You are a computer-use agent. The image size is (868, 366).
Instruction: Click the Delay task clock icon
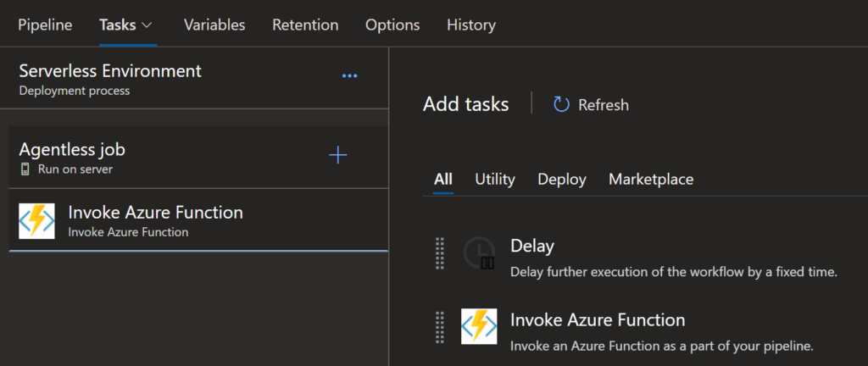click(x=479, y=254)
